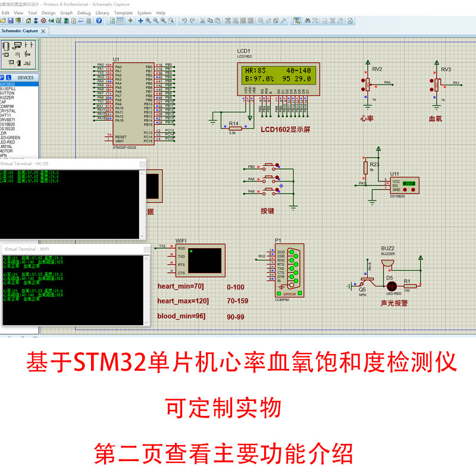The width and height of the screenshot is (476, 476).
Task: Click the P pick devices button
Action: tap(2, 77)
